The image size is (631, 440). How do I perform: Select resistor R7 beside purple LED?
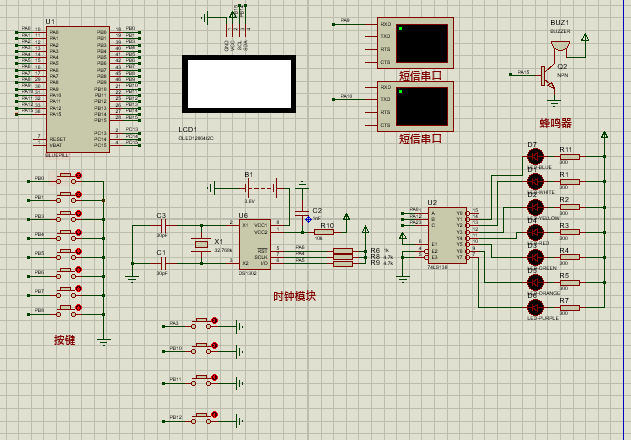pos(570,308)
